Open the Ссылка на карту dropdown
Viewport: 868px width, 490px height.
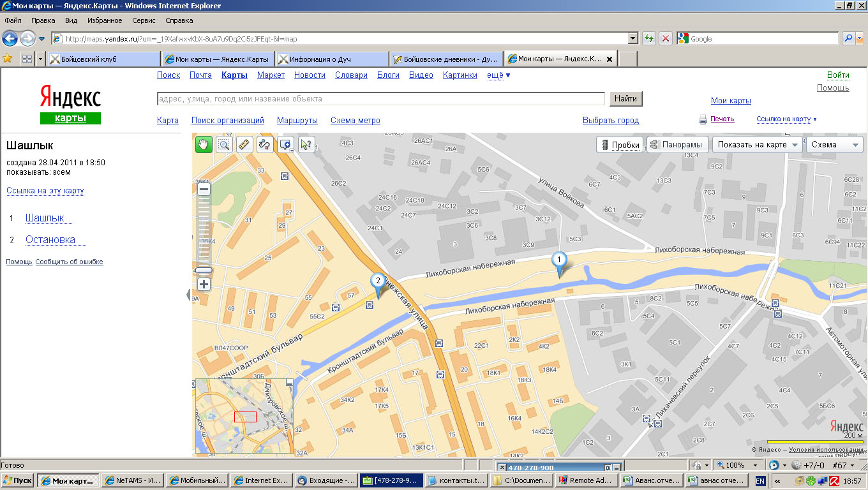click(786, 119)
